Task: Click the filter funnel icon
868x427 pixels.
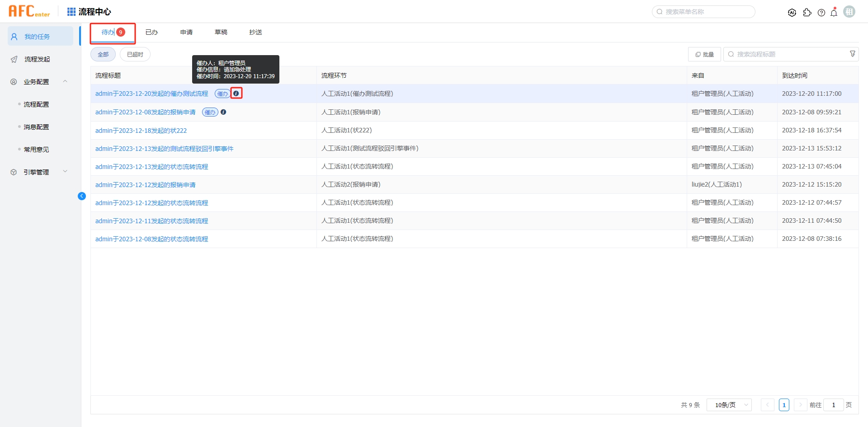Action: point(853,54)
